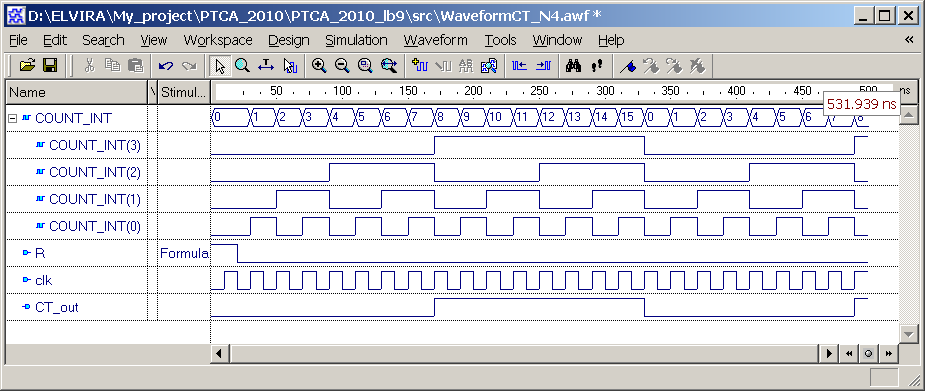This screenshot has height=391, width=925.
Task: Click the toolbar overflow chevron on the menu bar
Action: pos(909,40)
